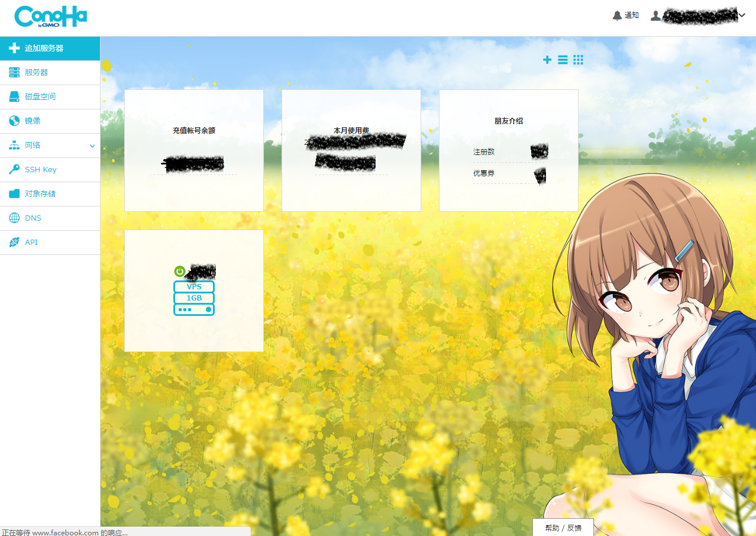This screenshot has width=756, height=536.
Task: Switch to grid view icon
Action: tap(578, 60)
